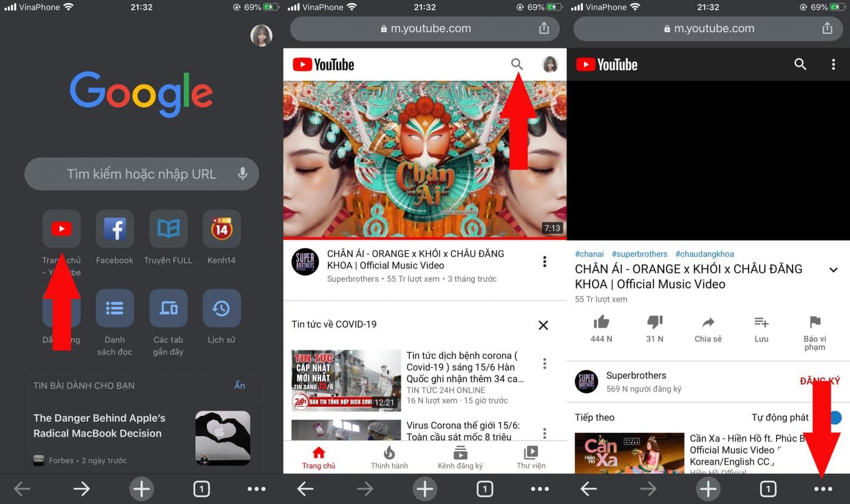Dismiss the Tin tức về COVID-19 section

(543, 325)
